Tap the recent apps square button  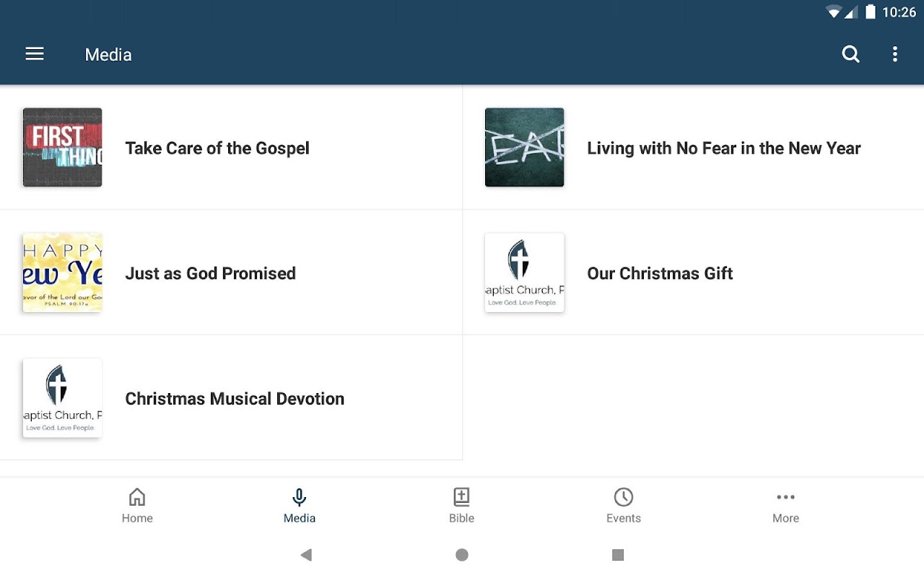tap(618, 555)
